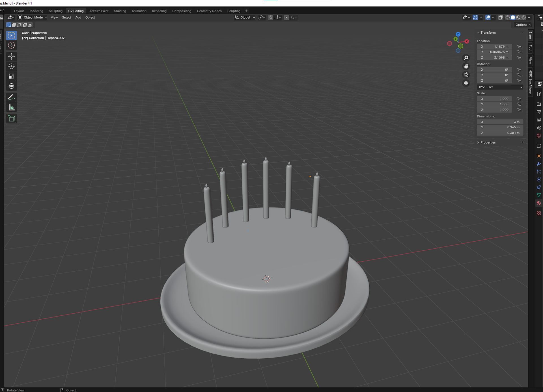543x392 pixels.
Task: Open Scene properties icon
Action: coord(539,128)
